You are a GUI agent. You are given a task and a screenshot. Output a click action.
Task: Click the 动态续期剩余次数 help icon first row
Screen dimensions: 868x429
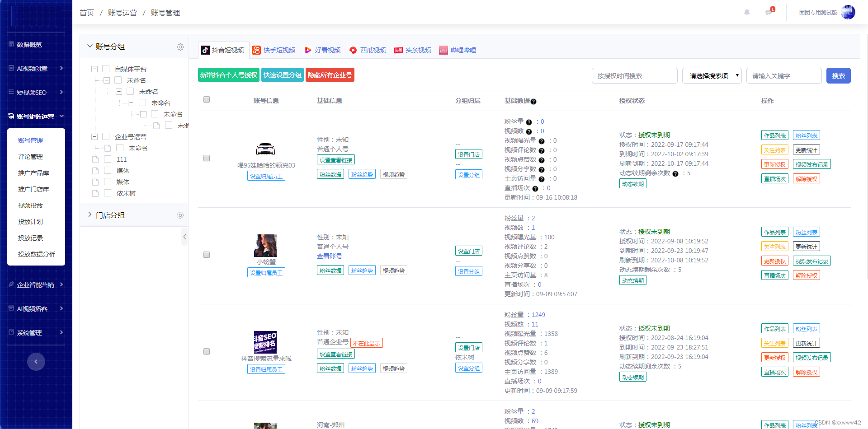(675, 174)
